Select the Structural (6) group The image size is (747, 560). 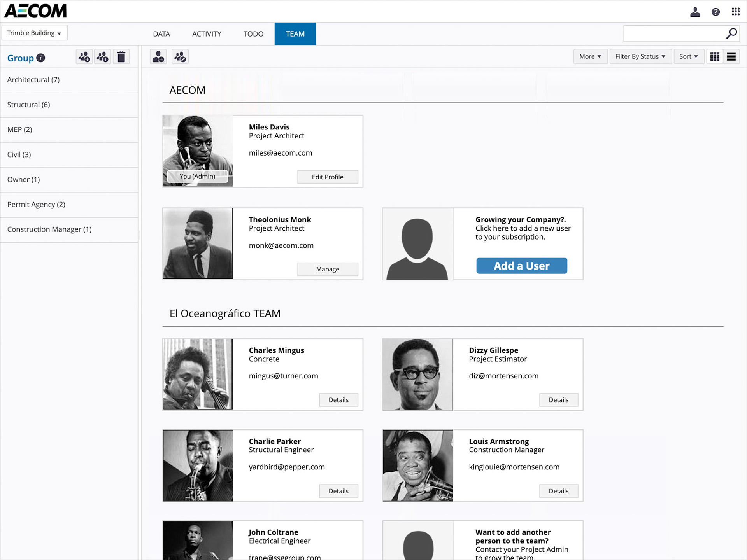pyautogui.click(x=29, y=105)
